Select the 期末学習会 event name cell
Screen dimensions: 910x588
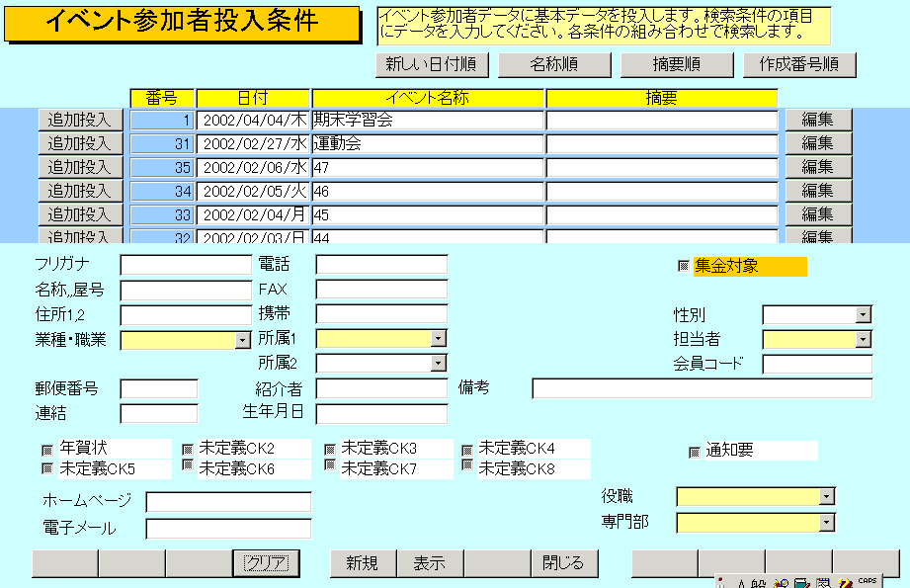pos(428,121)
